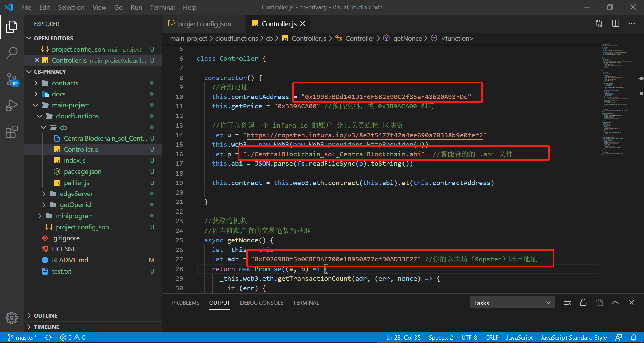Switch to the project.config.json editor tab
Image resolution: width=644 pixels, height=343 pixels.
(204, 23)
